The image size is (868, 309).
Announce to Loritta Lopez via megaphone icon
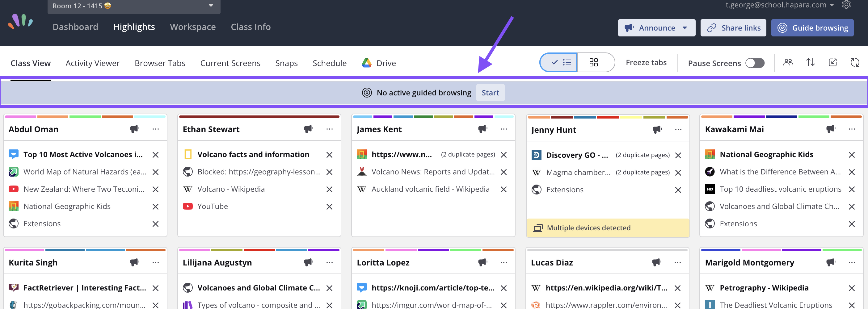[x=482, y=262]
